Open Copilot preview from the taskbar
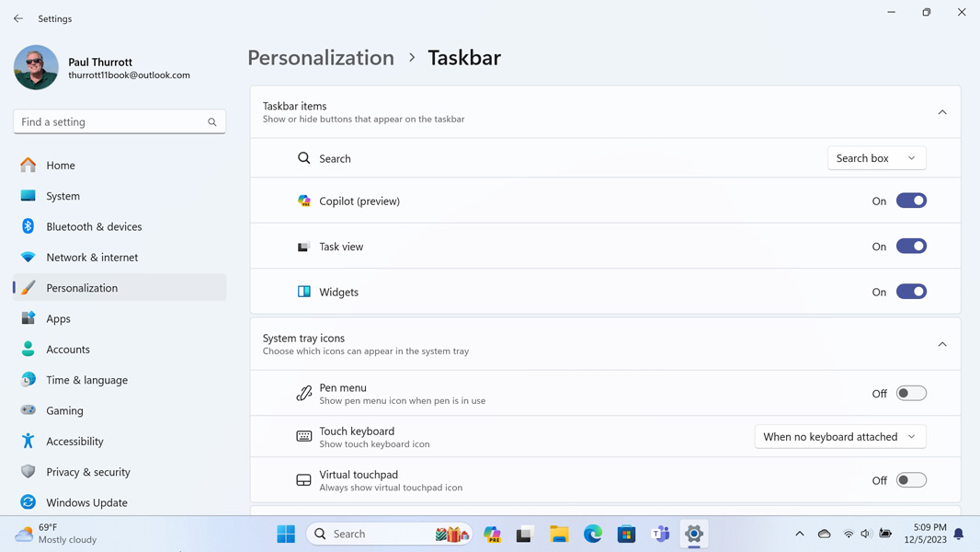Image resolution: width=980 pixels, height=552 pixels. pyautogui.click(x=492, y=534)
